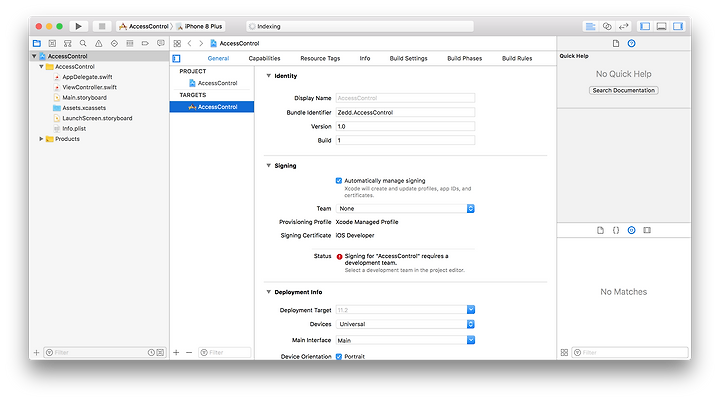Toggle the utilities inspector pane
This screenshot has height=401, width=720.
click(678, 26)
